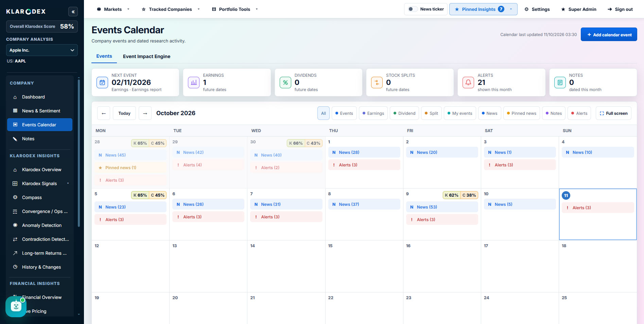
Task: Toggle the Events filter chip
Action: click(344, 113)
